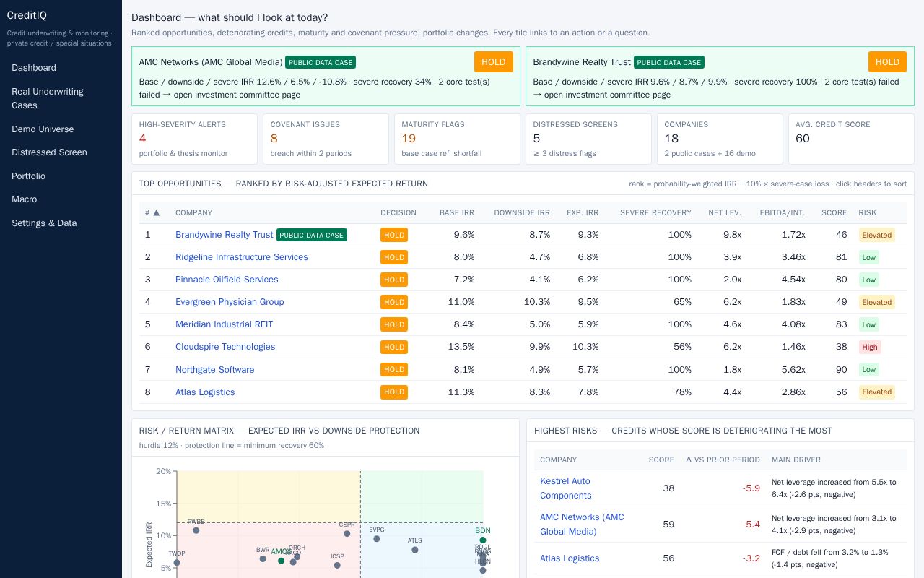The width and height of the screenshot is (924, 578).
Task: Open the AMC Networks investment committee card
Action: [326, 77]
